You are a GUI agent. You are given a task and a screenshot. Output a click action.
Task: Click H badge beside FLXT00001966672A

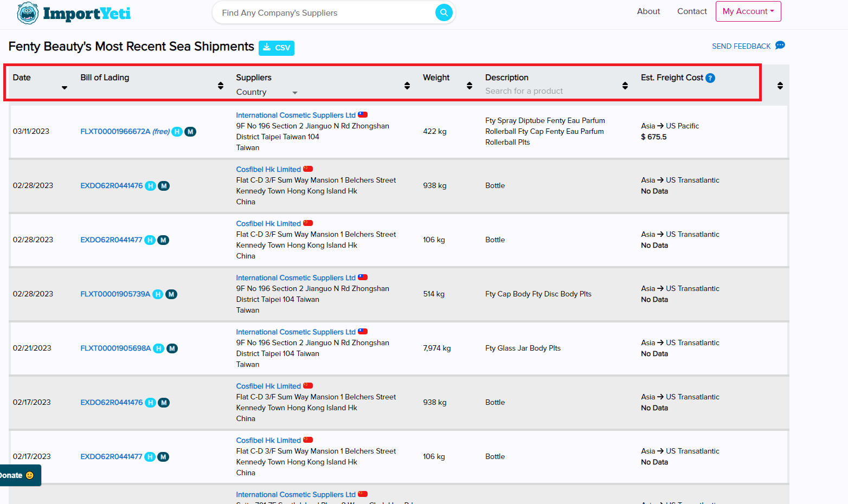pyautogui.click(x=177, y=132)
